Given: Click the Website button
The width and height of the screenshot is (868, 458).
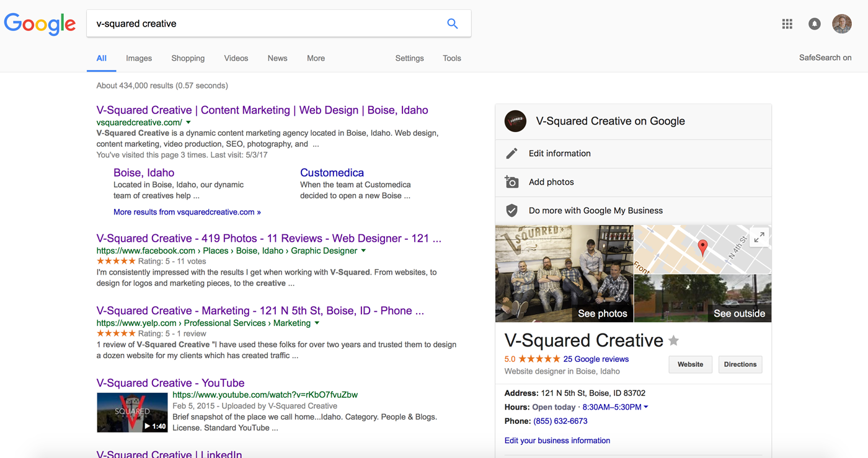Looking at the screenshot, I should (x=690, y=364).
